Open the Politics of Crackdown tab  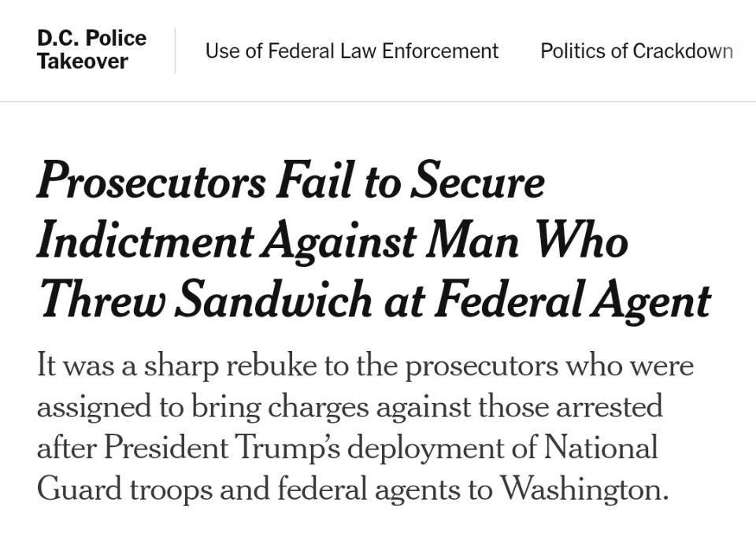pyautogui.click(x=636, y=50)
